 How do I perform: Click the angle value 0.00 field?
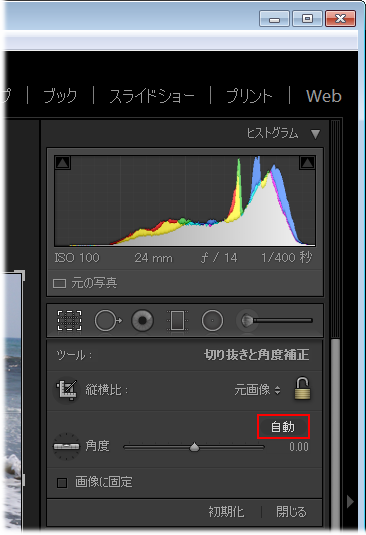(x=299, y=447)
